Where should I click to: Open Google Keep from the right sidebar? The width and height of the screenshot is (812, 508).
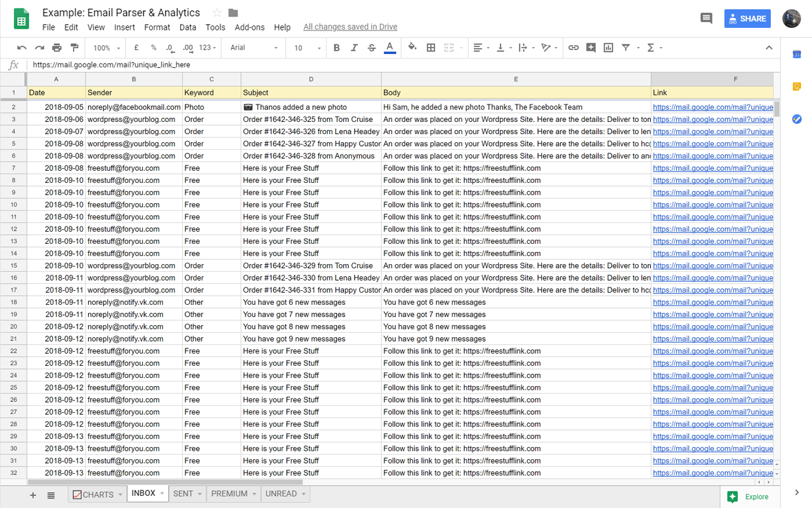coord(797,86)
